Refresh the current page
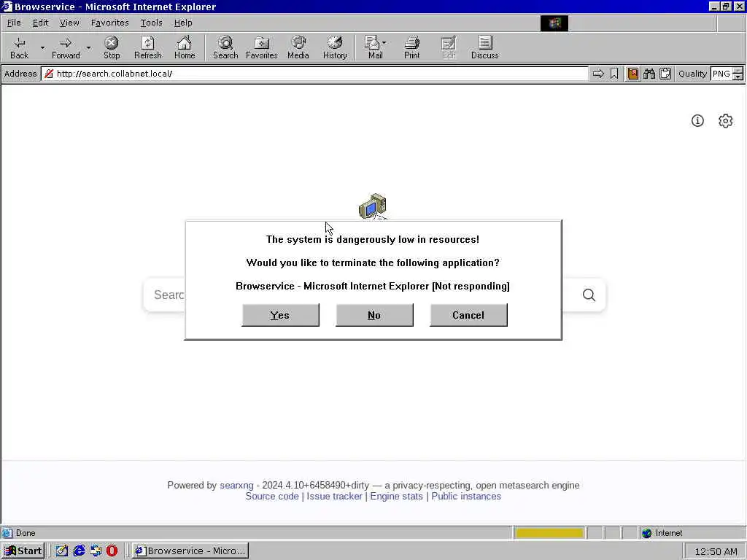 click(x=147, y=47)
